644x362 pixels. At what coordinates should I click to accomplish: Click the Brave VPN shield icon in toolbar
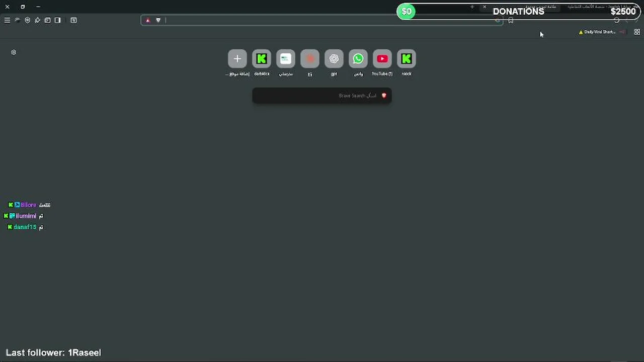tap(27, 20)
